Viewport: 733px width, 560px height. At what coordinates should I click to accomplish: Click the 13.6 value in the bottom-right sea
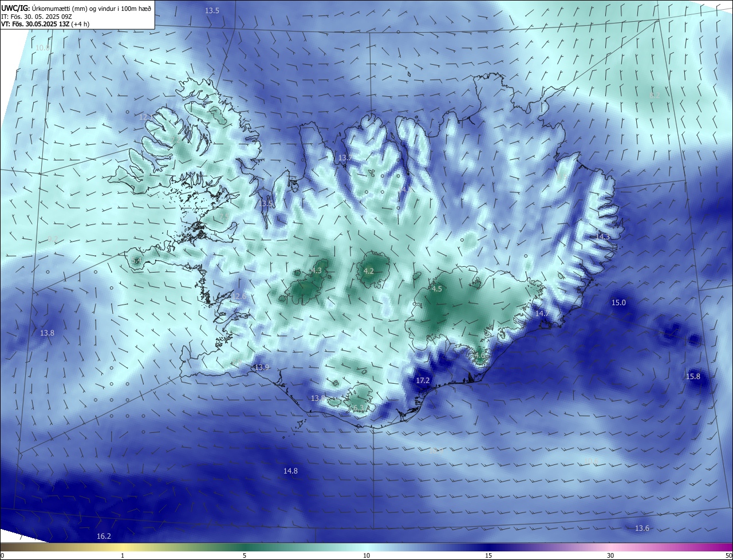click(643, 528)
